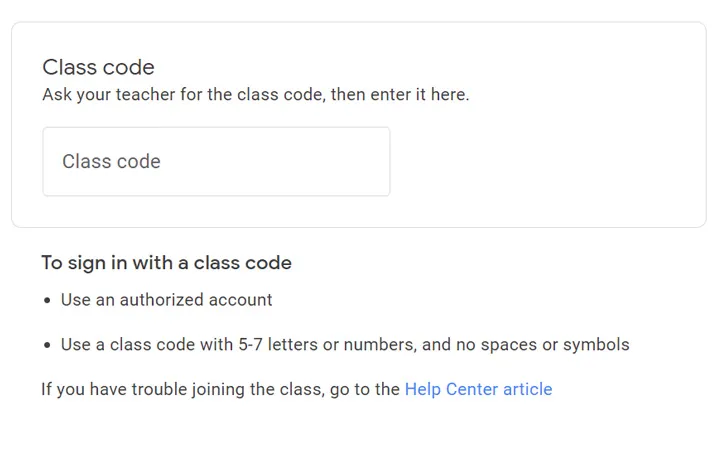Click bullet dot before the class code length rule

(47, 346)
